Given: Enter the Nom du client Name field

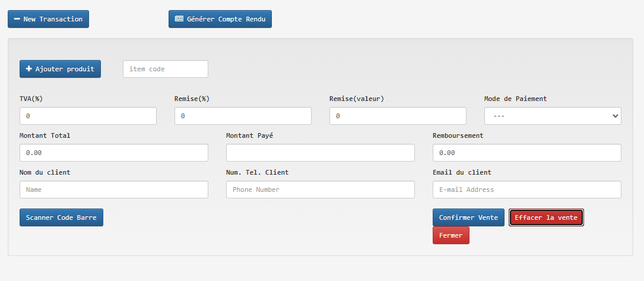Looking at the screenshot, I should pos(113,190).
